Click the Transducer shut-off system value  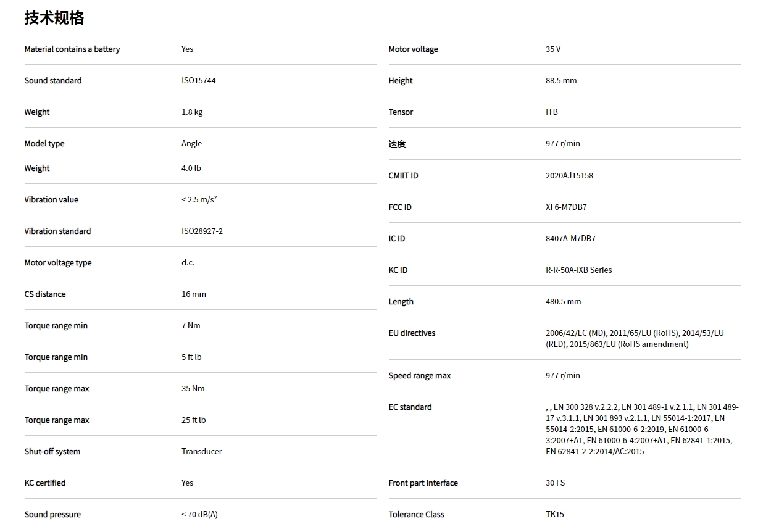[x=201, y=452]
